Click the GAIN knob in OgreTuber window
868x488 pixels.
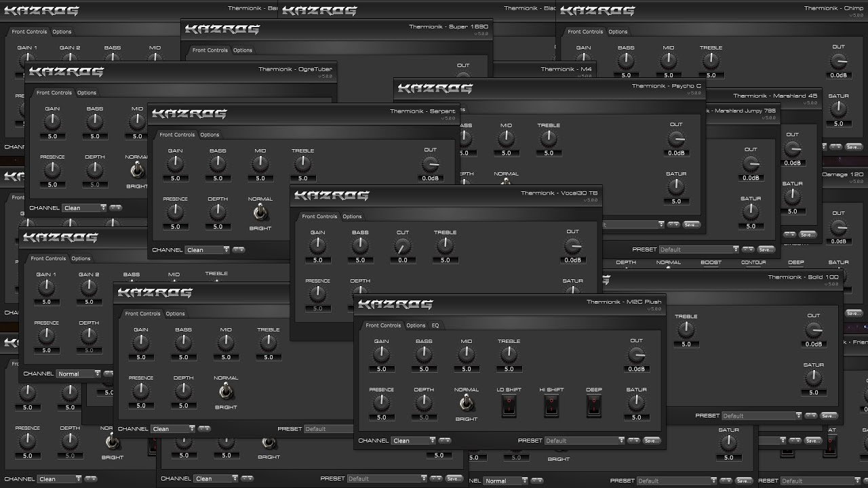[52, 122]
